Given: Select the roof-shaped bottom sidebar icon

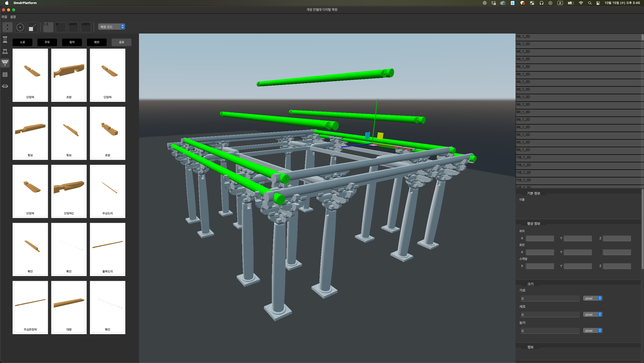Looking at the screenshot, I should click(5, 86).
